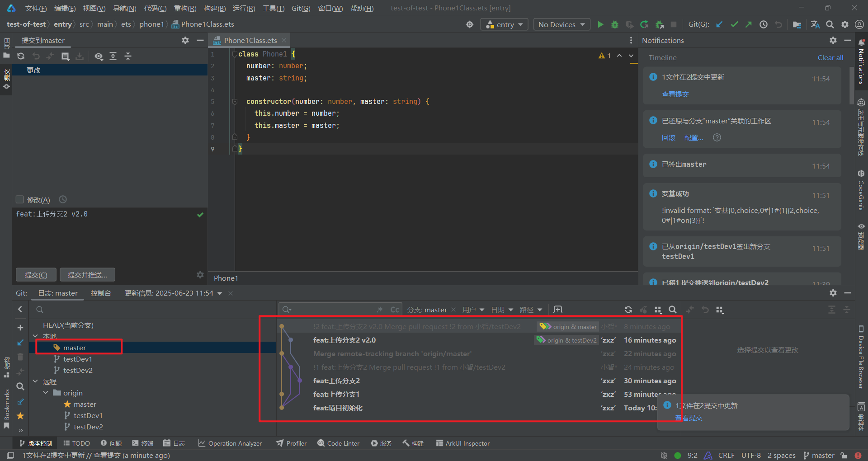Image resolution: width=868 pixels, height=461 pixels.
Task: Expand all changes in commit panel
Action: pyautogui.click(x=113, y=56)
